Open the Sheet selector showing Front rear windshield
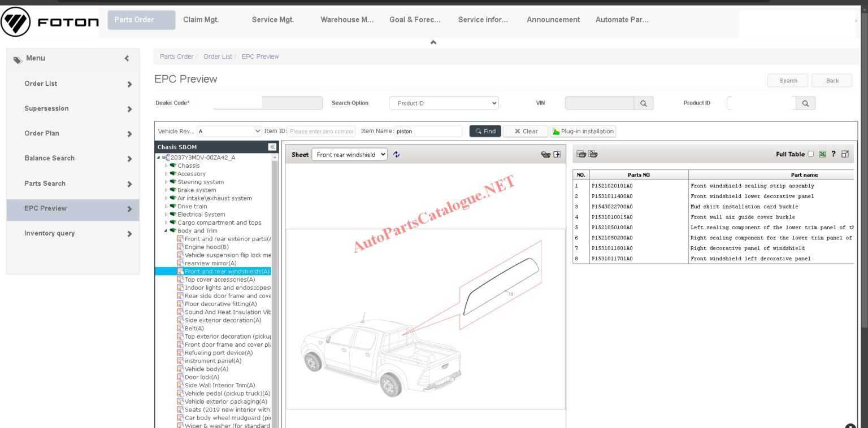 click(x=349, y=154)
